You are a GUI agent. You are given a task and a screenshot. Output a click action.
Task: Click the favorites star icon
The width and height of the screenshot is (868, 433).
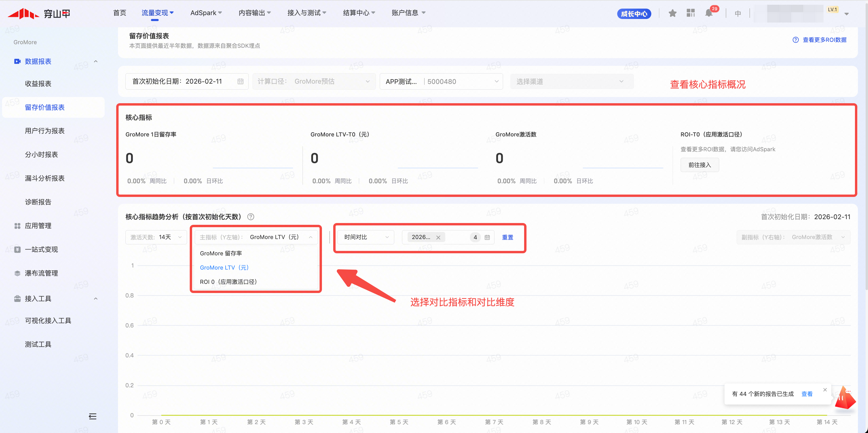point(673,13)
